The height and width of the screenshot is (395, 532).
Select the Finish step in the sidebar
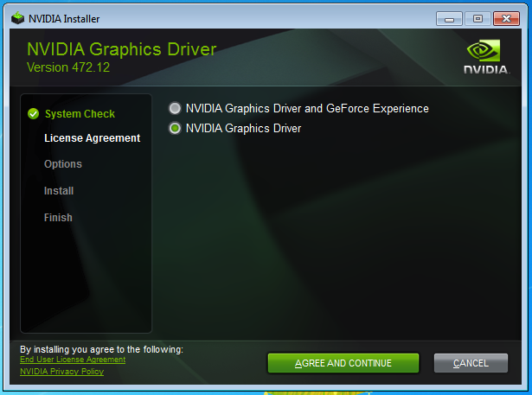58,218
